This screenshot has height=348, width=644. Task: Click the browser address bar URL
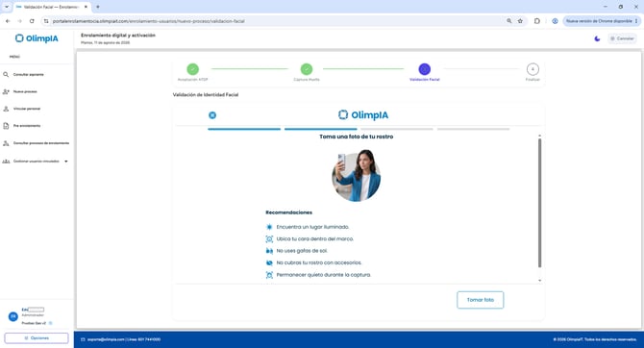(149, 21)
